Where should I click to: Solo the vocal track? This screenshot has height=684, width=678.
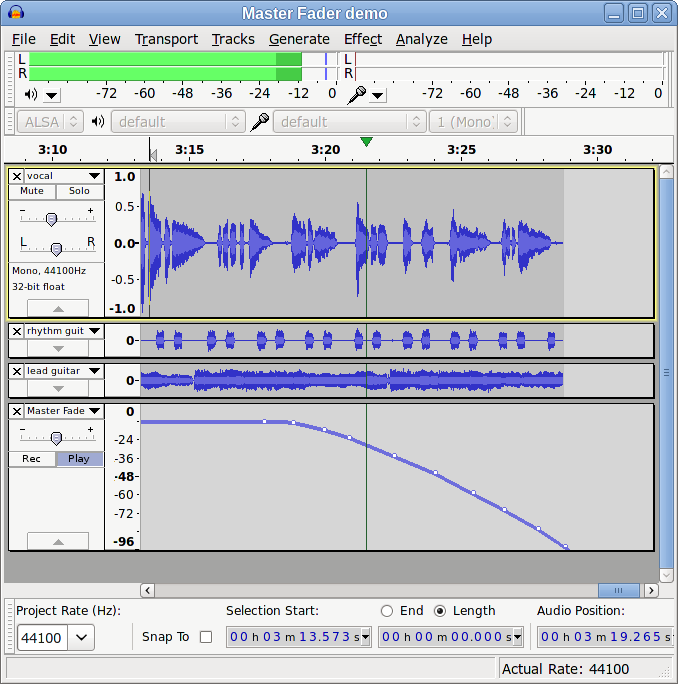click(79, 191)
